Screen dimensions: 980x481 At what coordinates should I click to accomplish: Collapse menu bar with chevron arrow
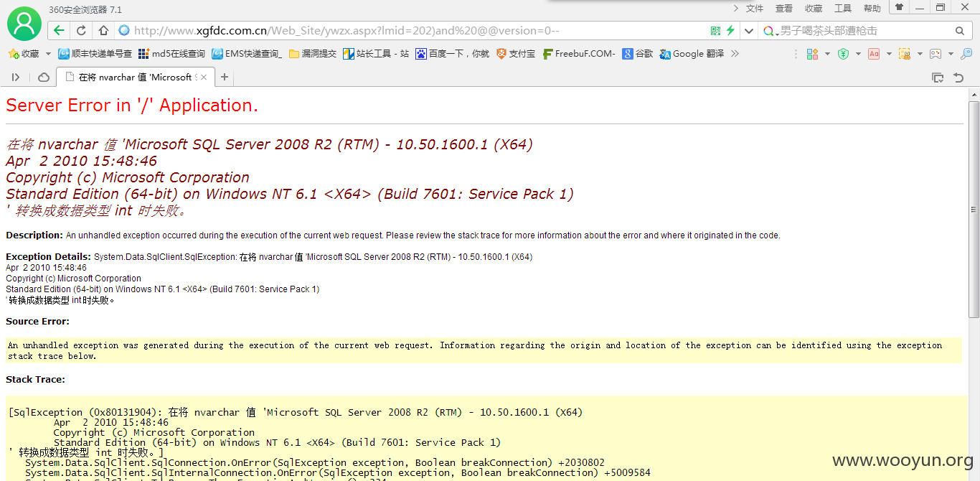(x=735, y=8)
